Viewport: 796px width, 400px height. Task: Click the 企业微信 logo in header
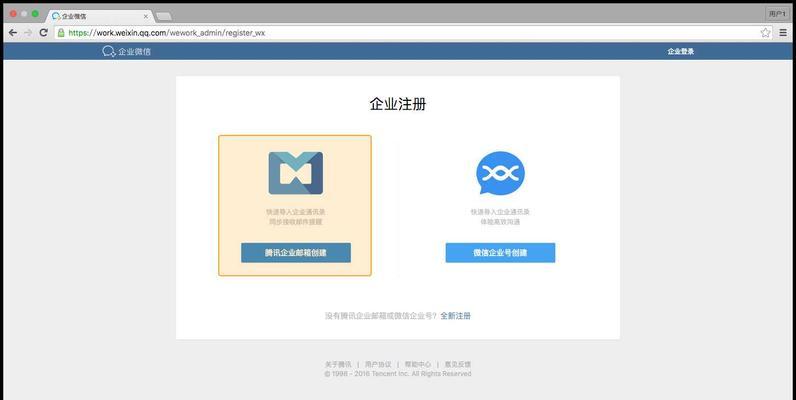click(126, 51)
